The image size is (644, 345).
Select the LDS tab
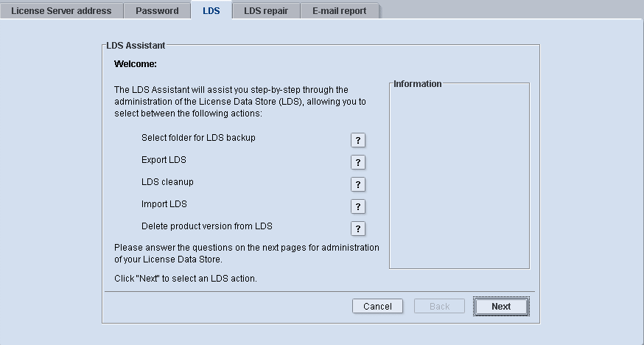click(x=211, y=11)
